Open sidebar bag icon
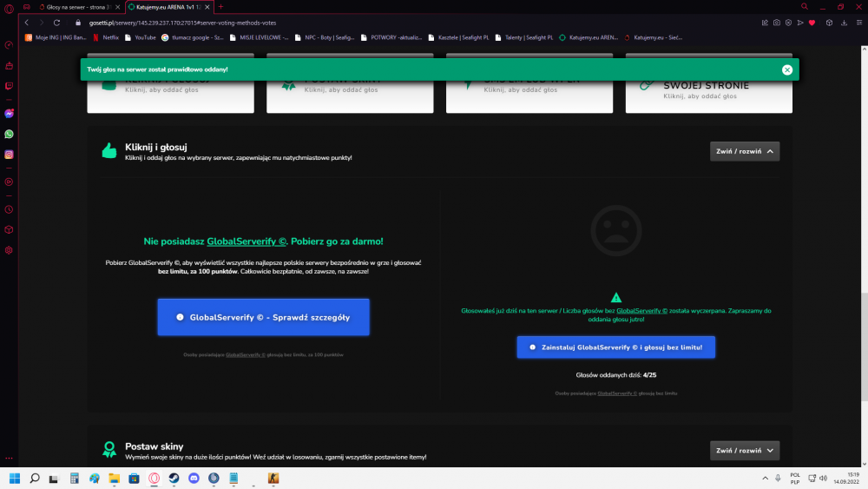 [x=9, y=65]
